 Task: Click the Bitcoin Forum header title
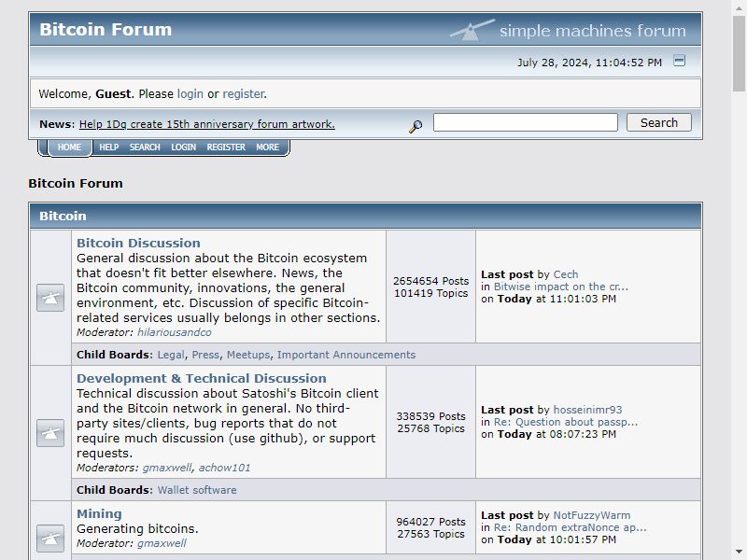pos(106,30)
